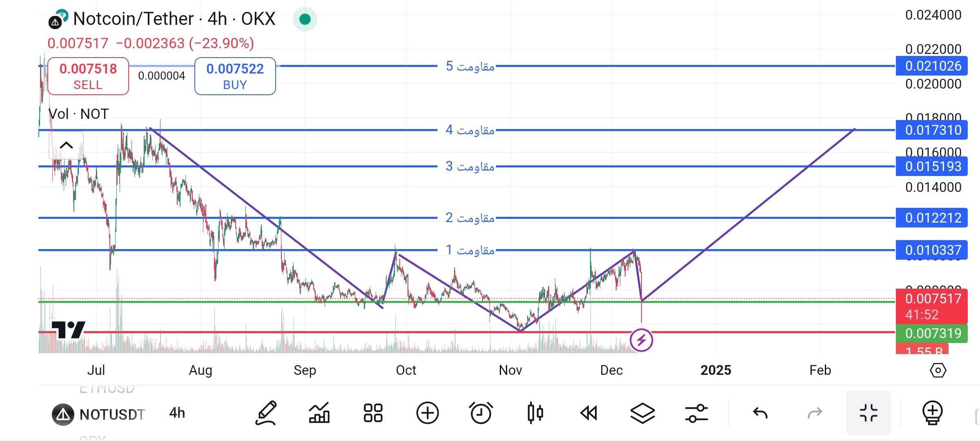Viewport: 980px width, 441px height.
Task: Change chart type with the candlestick icon
Action: 535,413
